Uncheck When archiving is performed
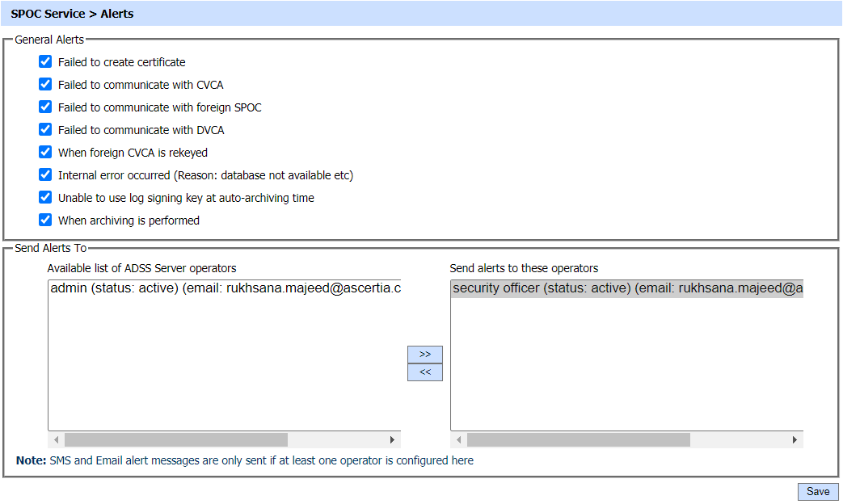Viewport: 843px width, 504px height. pyautogui.click(x=45, y=220)
